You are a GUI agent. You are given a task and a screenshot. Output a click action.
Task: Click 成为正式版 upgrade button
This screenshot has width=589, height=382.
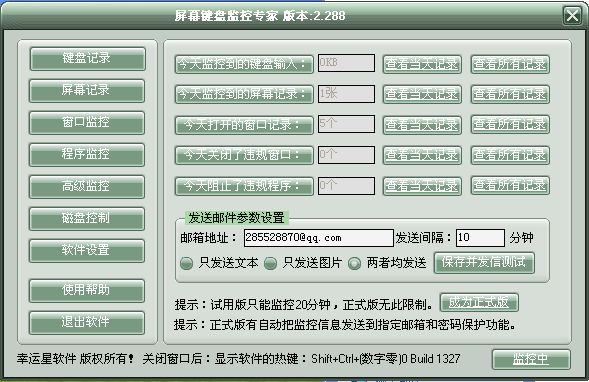pyautogui.click(x=479, y=302)
